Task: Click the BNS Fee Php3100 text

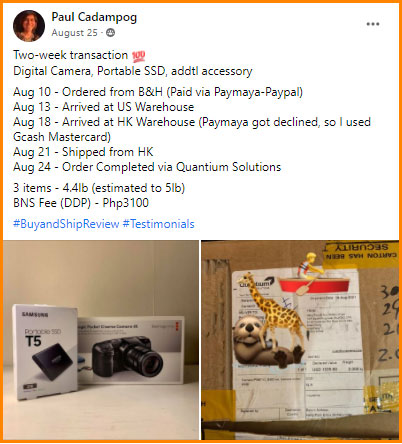Action: [x=81, y=203]
